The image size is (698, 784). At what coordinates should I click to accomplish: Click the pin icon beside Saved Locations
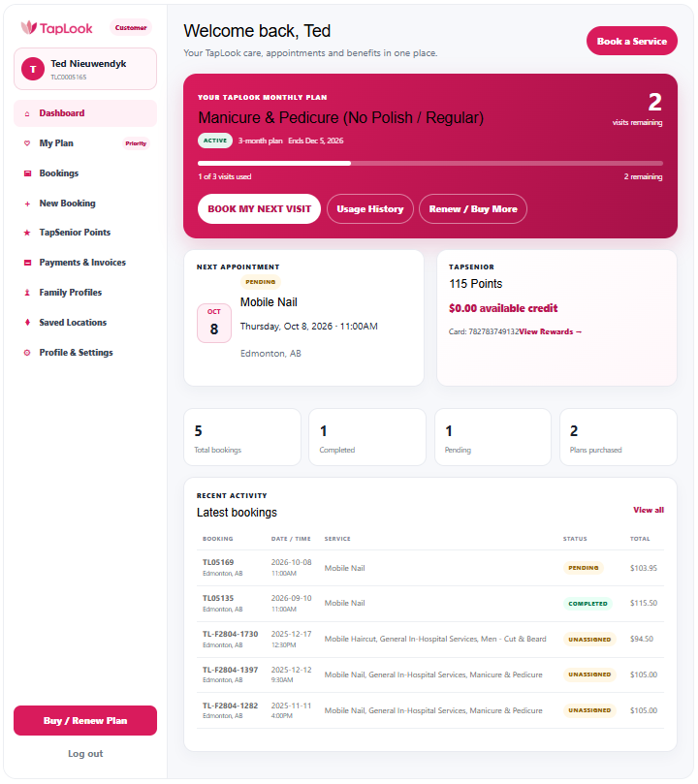point(27,323)
